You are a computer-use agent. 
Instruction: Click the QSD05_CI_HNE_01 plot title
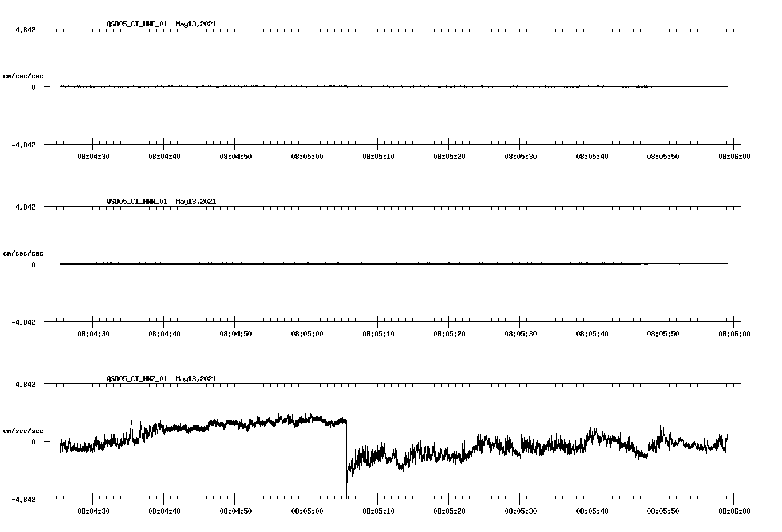click(161, 24)
